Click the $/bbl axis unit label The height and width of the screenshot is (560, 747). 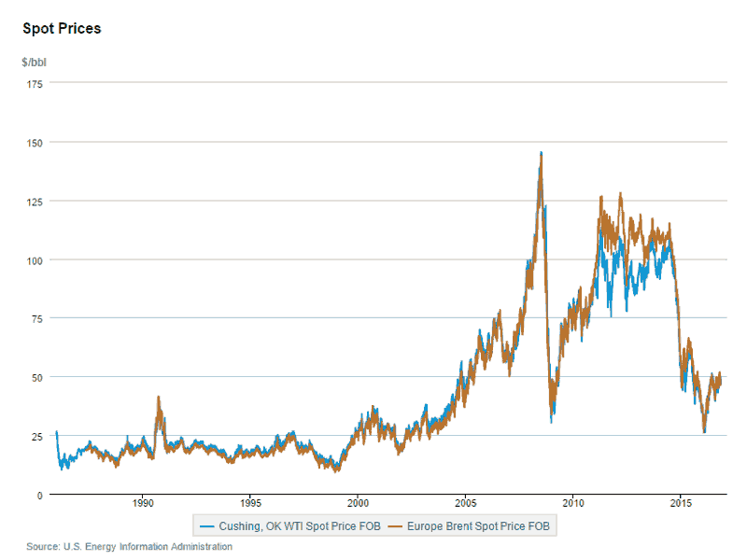[34, 63]
